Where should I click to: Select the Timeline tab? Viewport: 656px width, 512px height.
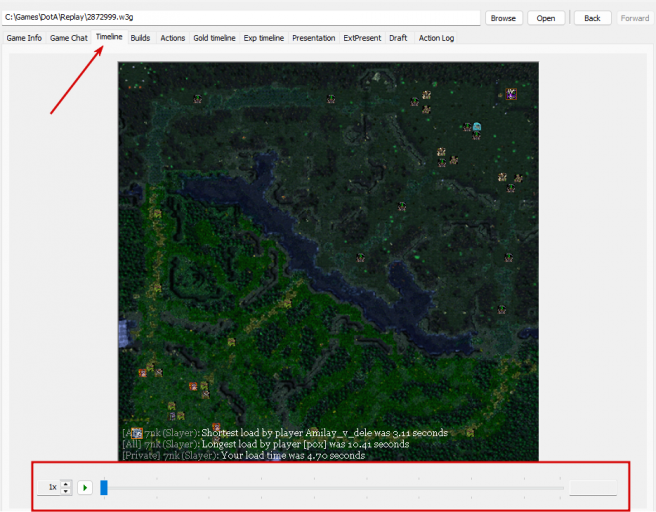tap(109, 37)
